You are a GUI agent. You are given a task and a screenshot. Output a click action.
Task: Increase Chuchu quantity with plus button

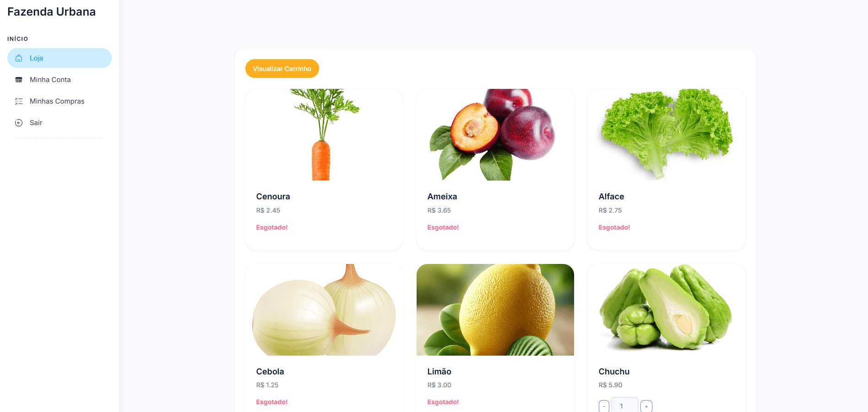[646, 406]
